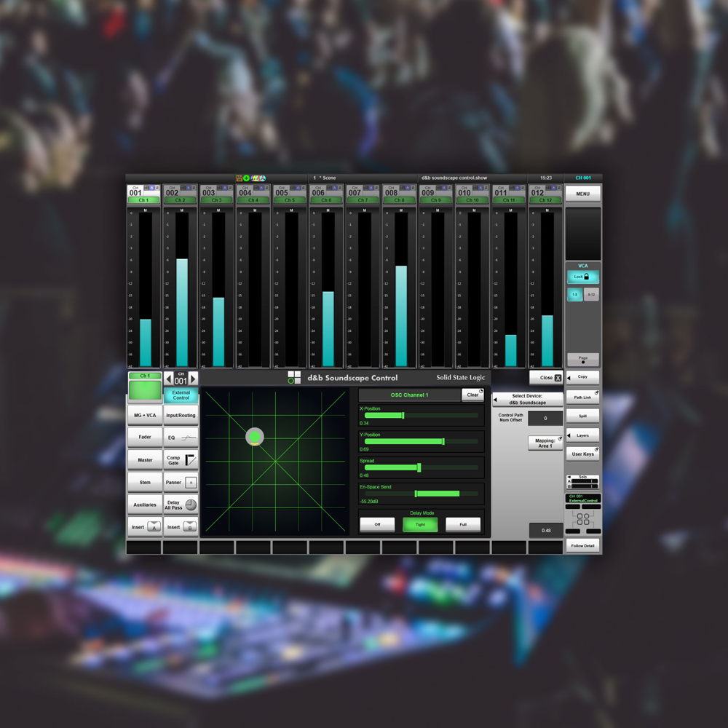Go to previous channel with left arrow
Image resolution: width=728 pixels, height=728 pixels.
click(x=169, y=378)
